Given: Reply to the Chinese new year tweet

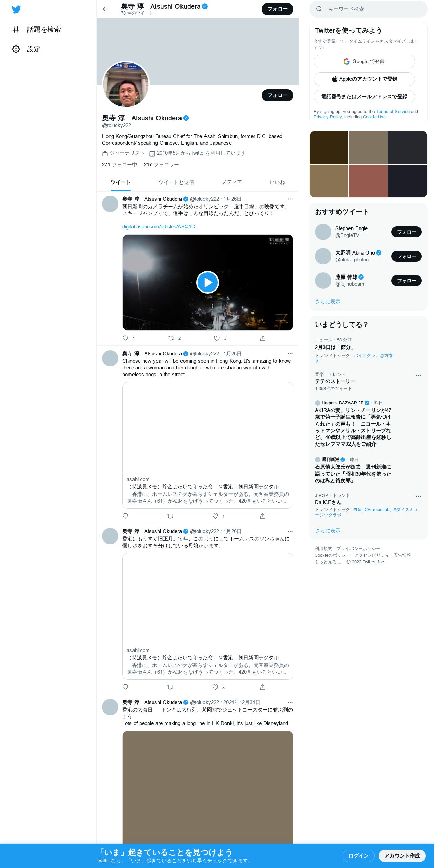Looking at the screenshot, I should (x=125, y=516).
